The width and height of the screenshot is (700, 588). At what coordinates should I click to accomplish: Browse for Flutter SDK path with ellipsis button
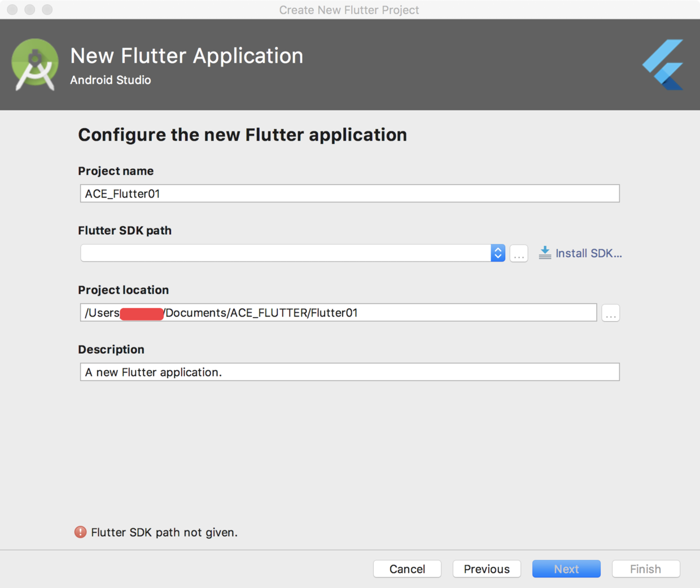[x=519, y=253]
